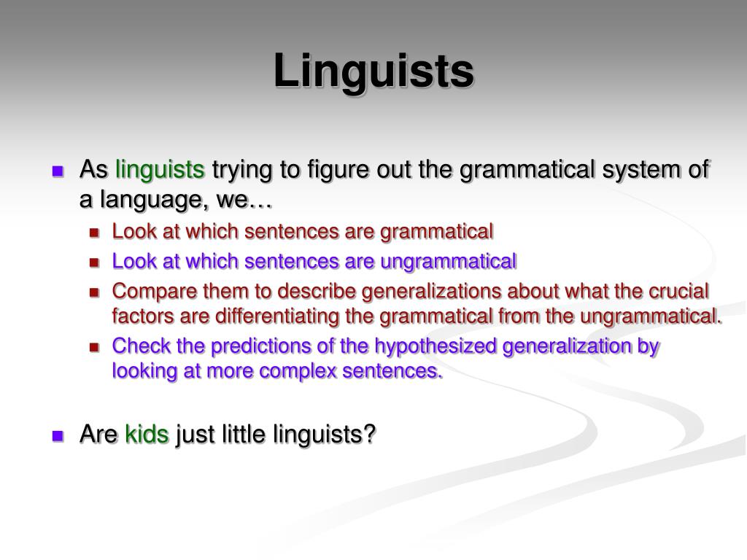Click "looking at more complex sentences."

pos(278,371)
